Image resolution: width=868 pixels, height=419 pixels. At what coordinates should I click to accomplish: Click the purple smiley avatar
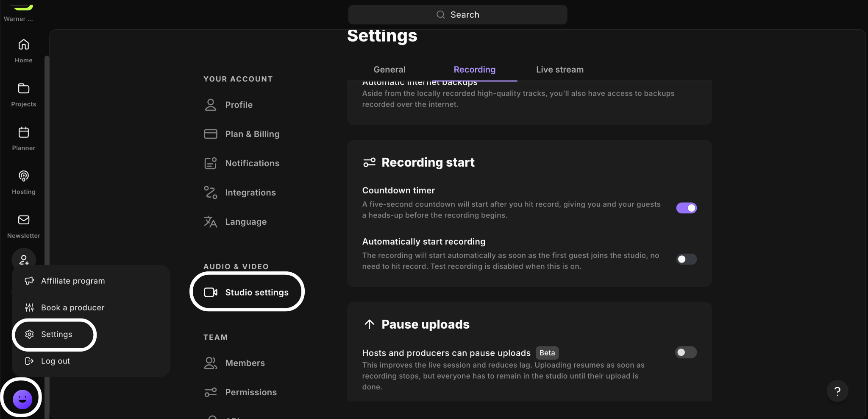click(x=22, y=399)
